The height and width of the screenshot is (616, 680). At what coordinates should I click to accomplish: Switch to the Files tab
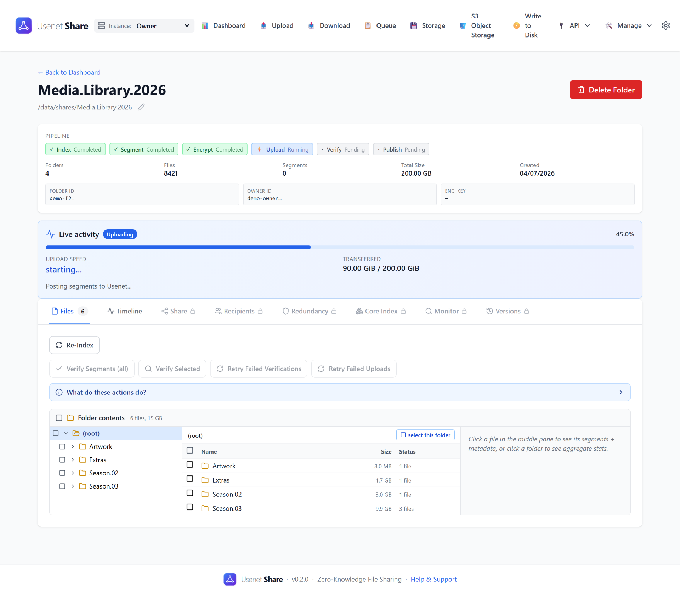click(x=69, y=311)
